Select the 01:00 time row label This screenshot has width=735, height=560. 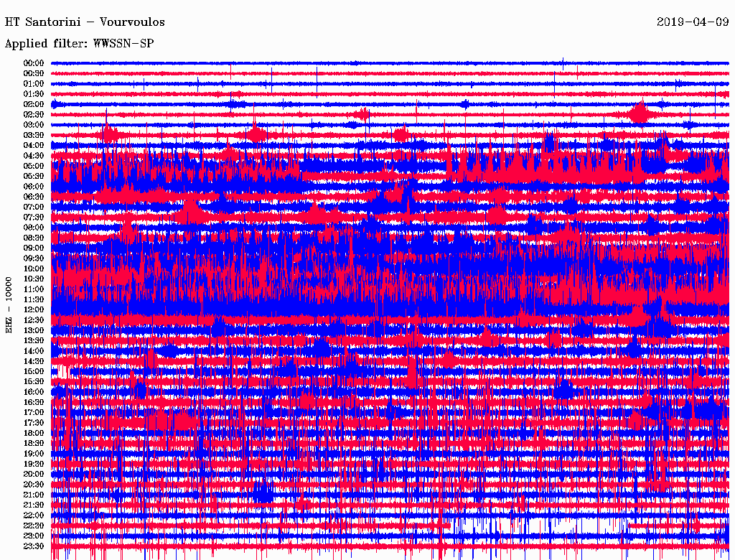(x=33, y=84)
